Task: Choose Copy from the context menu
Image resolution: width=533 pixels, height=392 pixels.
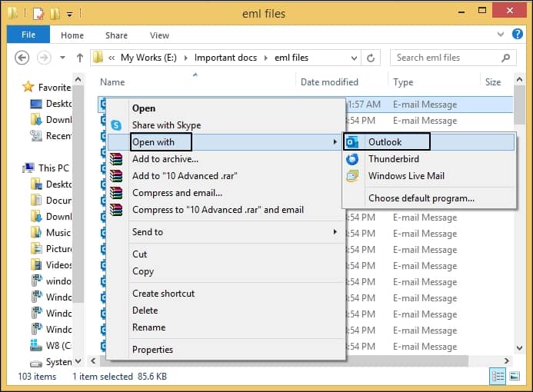Action: click(225, 271)
